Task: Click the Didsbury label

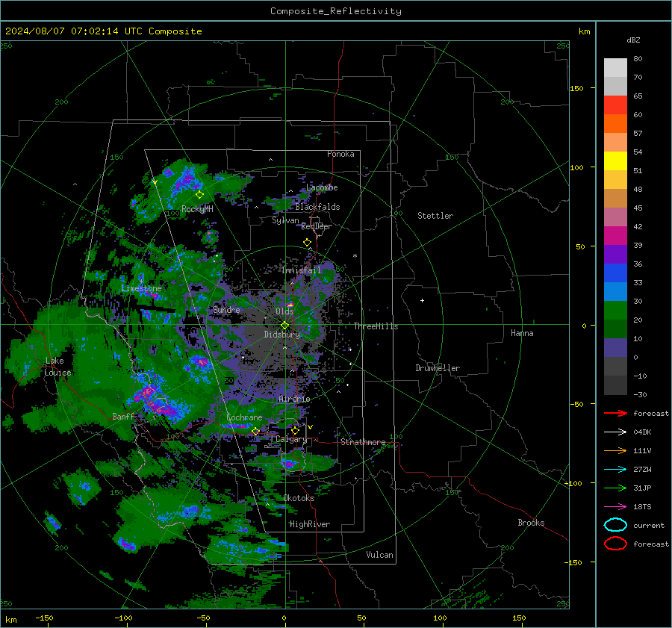Action: coord(282,335)
